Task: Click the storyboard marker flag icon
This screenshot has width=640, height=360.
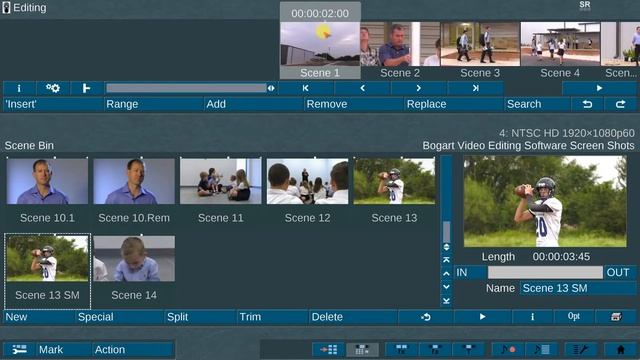Action: (x=86, y=88)
